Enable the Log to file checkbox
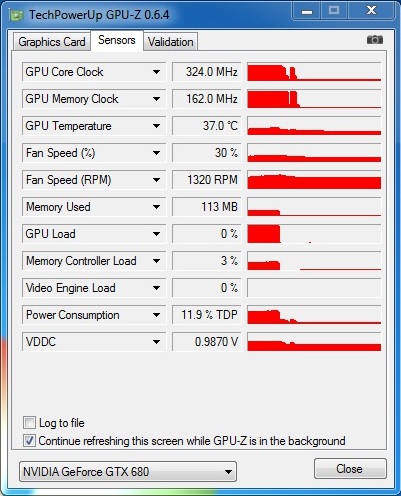 [29, 423]
